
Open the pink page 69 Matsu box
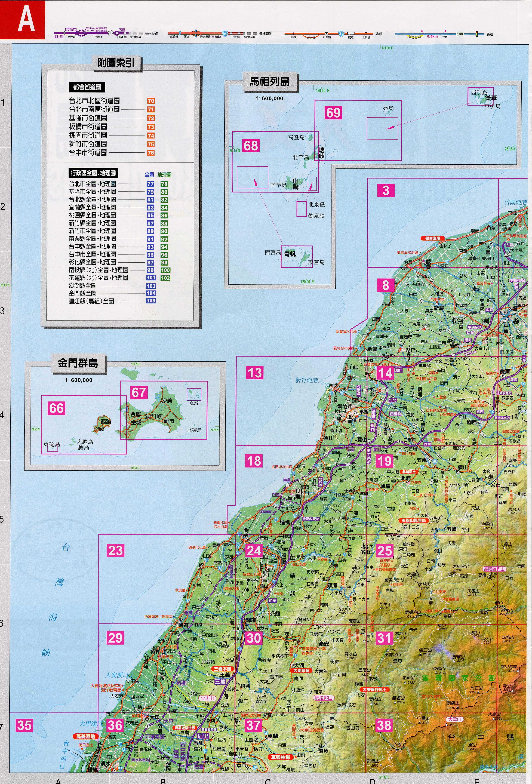[333, 113]
